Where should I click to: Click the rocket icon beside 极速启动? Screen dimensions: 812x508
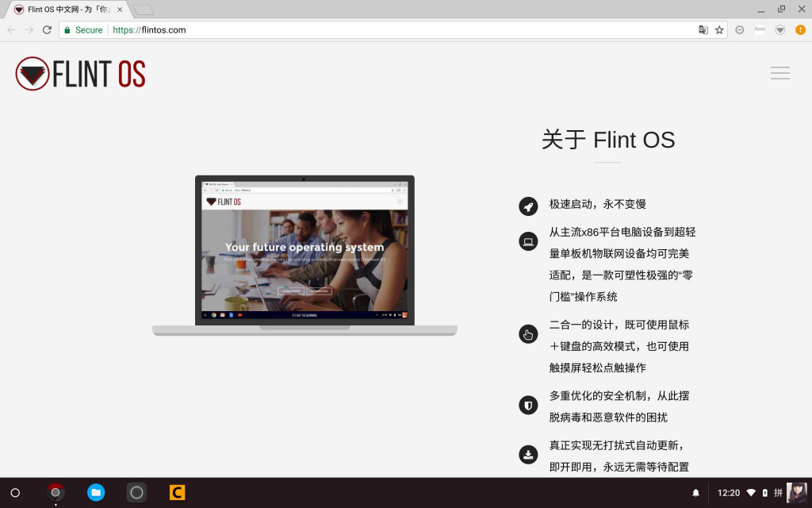pos(528,206)
